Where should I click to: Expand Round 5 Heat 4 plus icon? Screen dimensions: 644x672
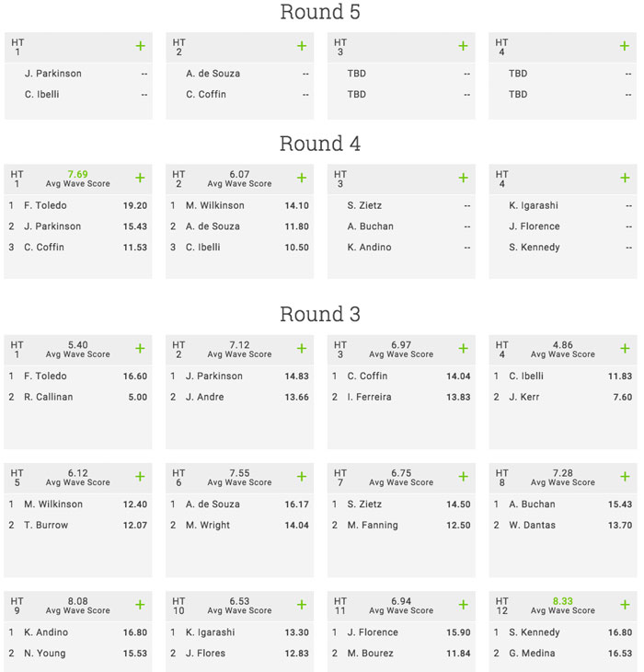point(625,46)
